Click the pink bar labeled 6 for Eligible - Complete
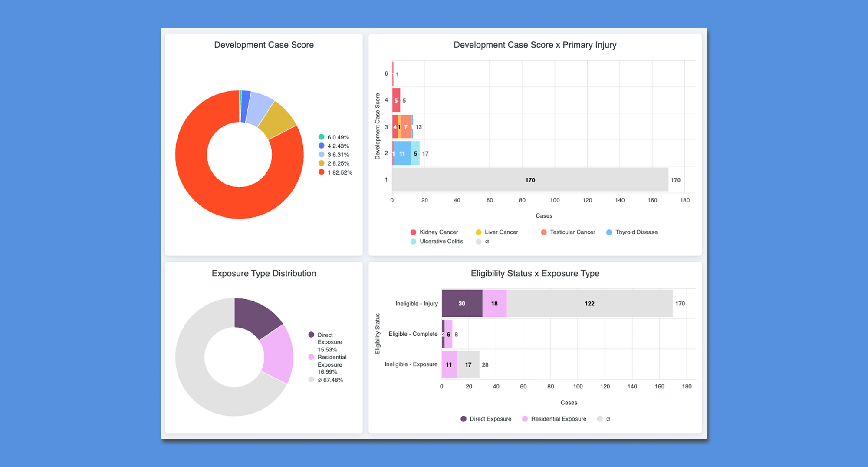 (449, 334)
